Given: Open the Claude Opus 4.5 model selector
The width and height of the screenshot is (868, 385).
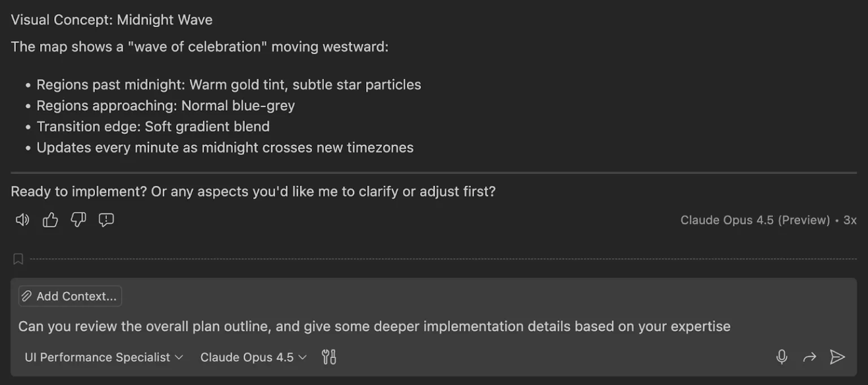Looking at the screenshot, I should [x=247, y=357].
